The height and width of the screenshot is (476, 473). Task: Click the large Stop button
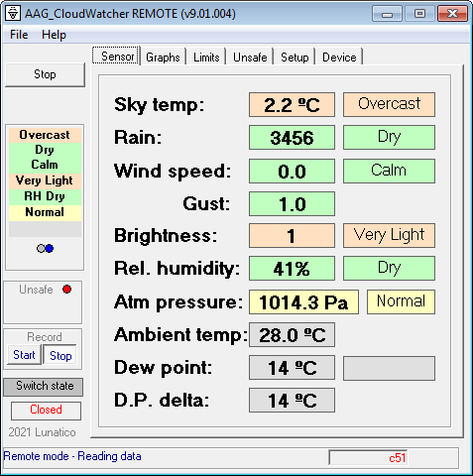[x=45, y=74]
